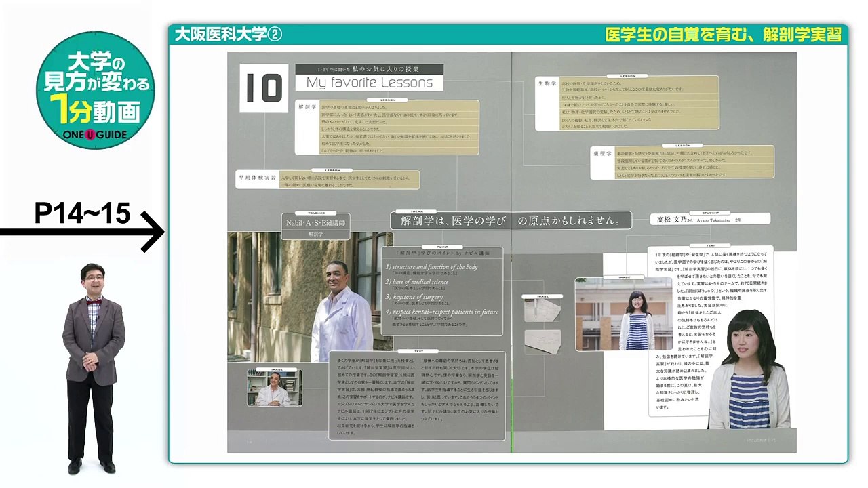Screen dimensions: 868x488
Task: Click the small photo of lecturer at desk
Action: click(x=275, y=388)
